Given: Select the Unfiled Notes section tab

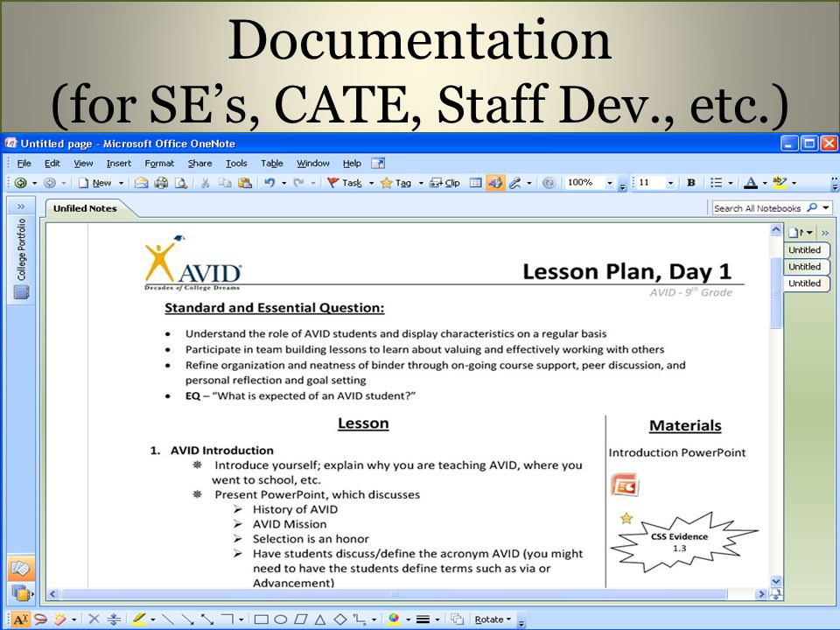Looking at the screenshot, I should [x=85, y=208].
